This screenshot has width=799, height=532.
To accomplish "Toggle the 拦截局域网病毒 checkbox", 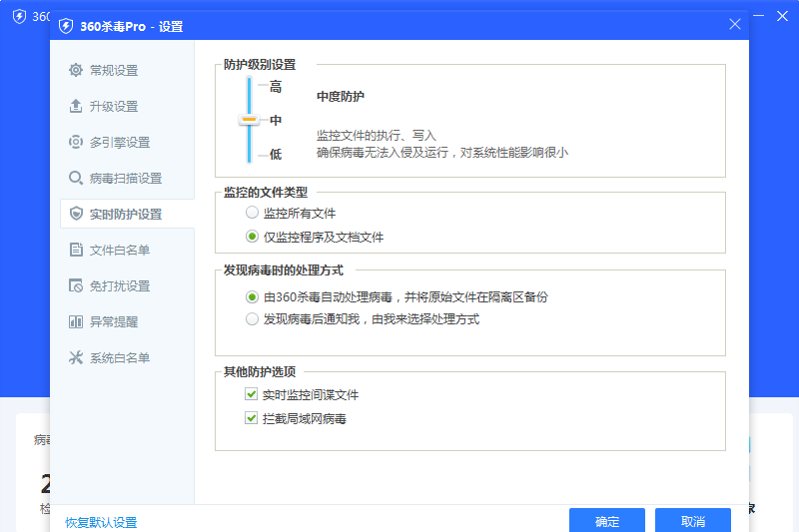I will point(252,419).
